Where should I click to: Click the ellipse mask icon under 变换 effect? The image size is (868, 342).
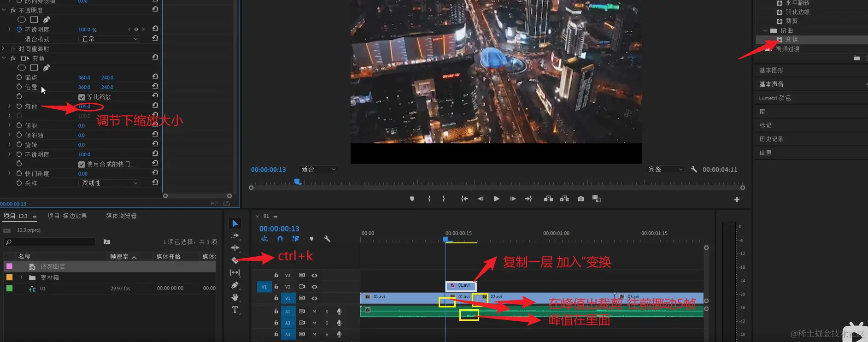(22, 68)
